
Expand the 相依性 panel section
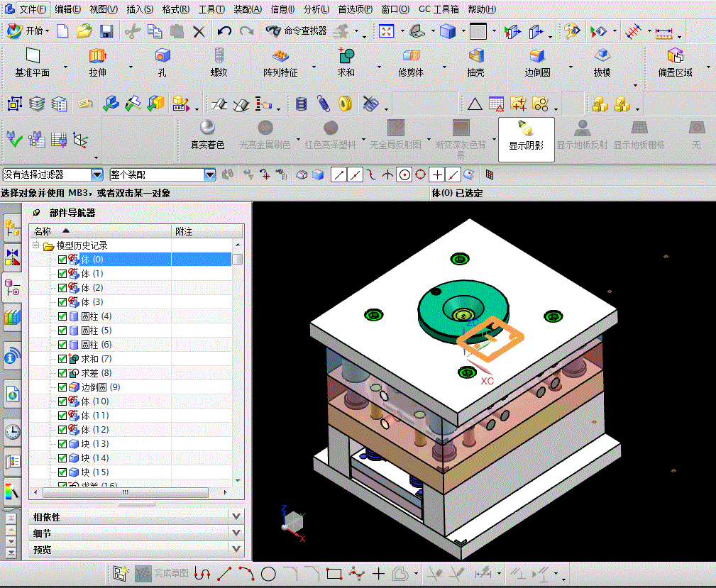tap(237, 517)
